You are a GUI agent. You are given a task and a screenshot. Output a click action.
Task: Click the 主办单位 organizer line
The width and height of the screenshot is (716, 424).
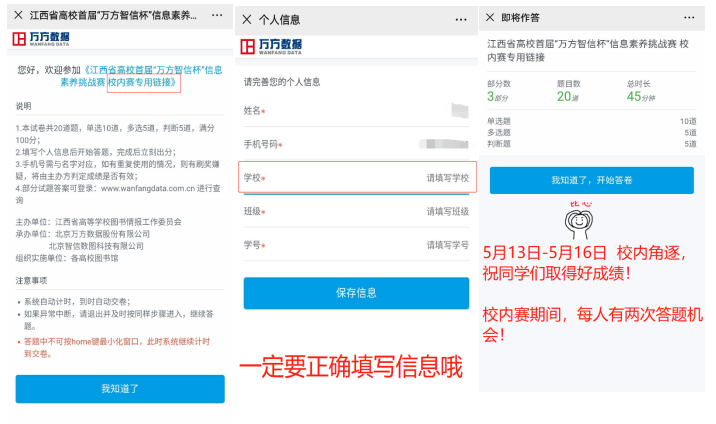point(99,222)
